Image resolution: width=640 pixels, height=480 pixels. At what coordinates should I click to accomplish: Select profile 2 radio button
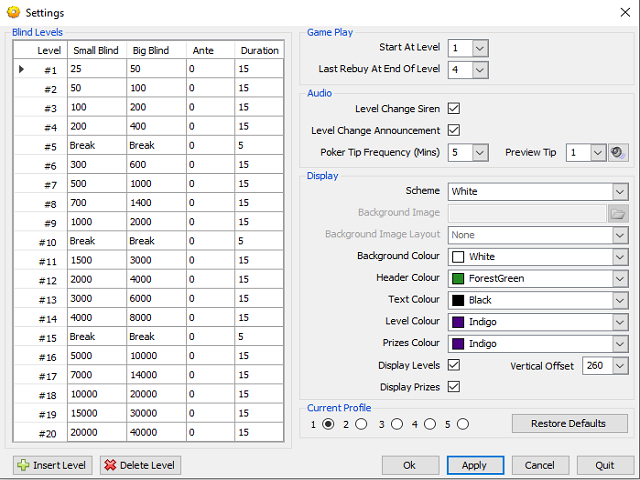pyautogui.click(x=361, y=424)
